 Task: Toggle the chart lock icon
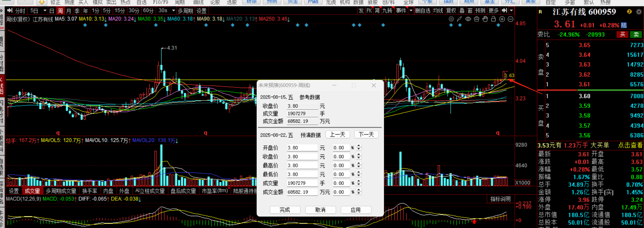494,19
